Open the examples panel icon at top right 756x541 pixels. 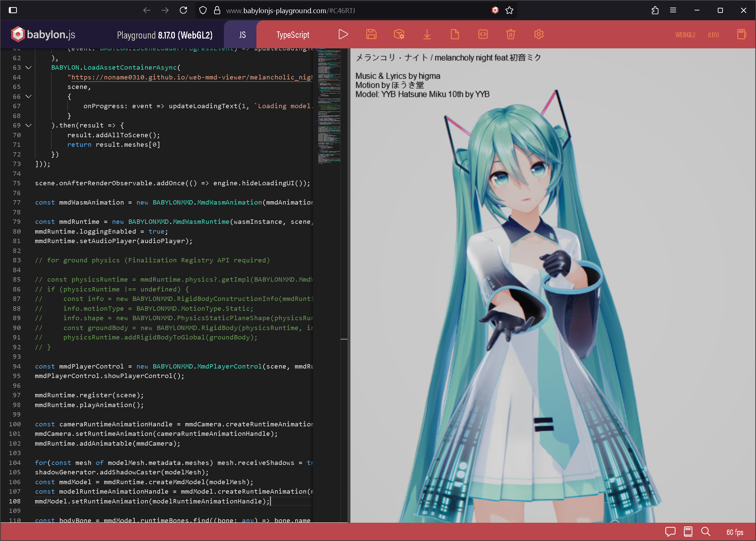[741, 34]
